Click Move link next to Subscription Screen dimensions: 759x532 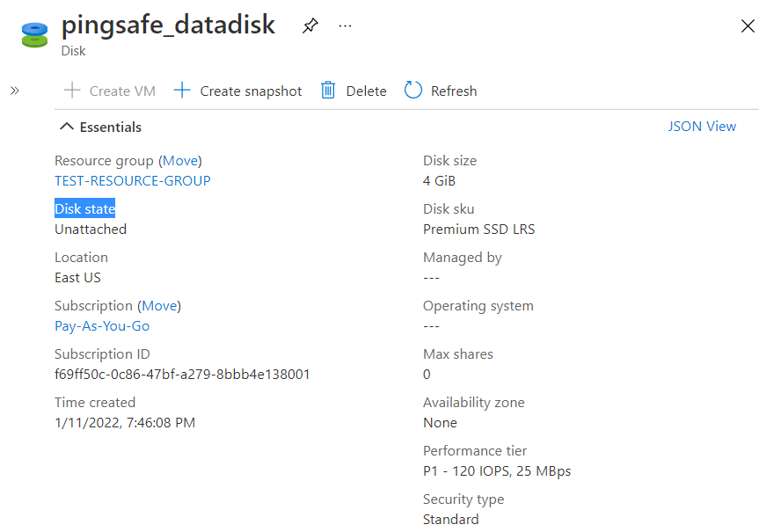click(x=159, y=306)
